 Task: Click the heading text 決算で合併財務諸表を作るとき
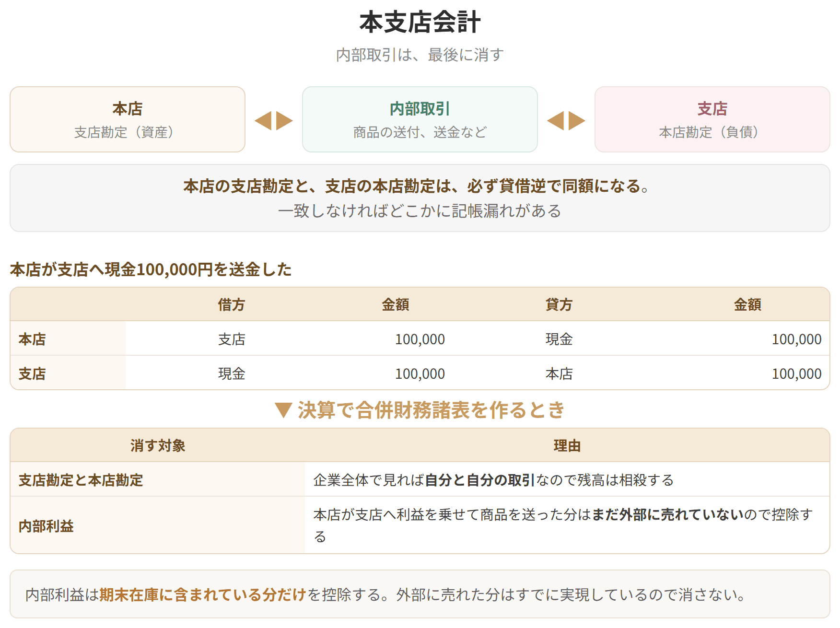coord(431,410)
